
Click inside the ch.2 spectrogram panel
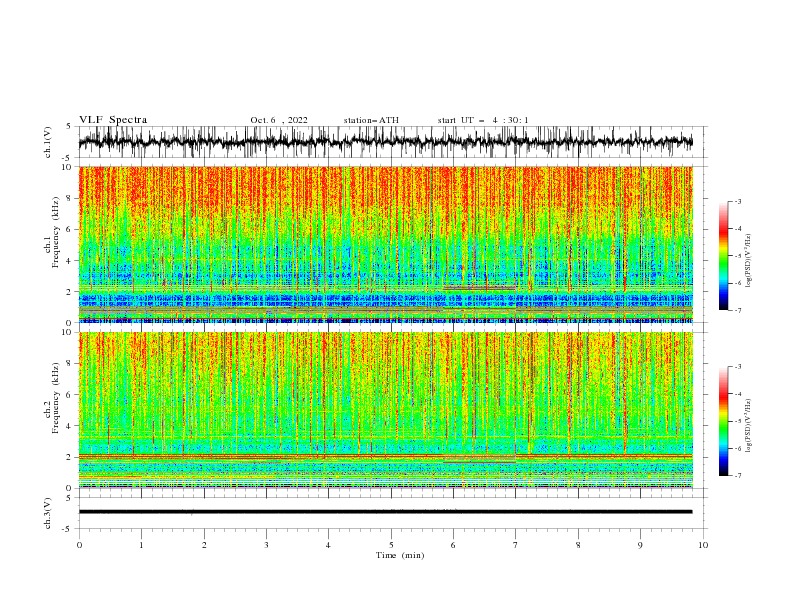pyautogui.click(x=386, y=410)
